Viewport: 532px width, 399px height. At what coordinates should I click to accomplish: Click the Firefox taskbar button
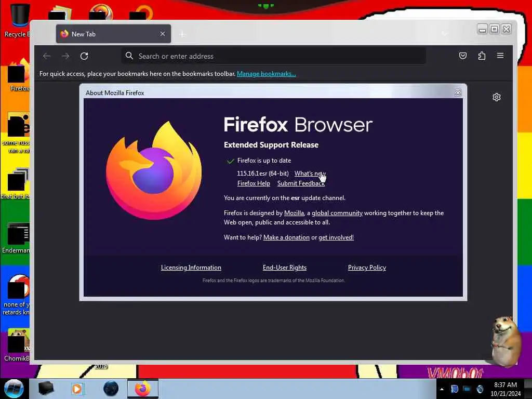pos(143,389)
